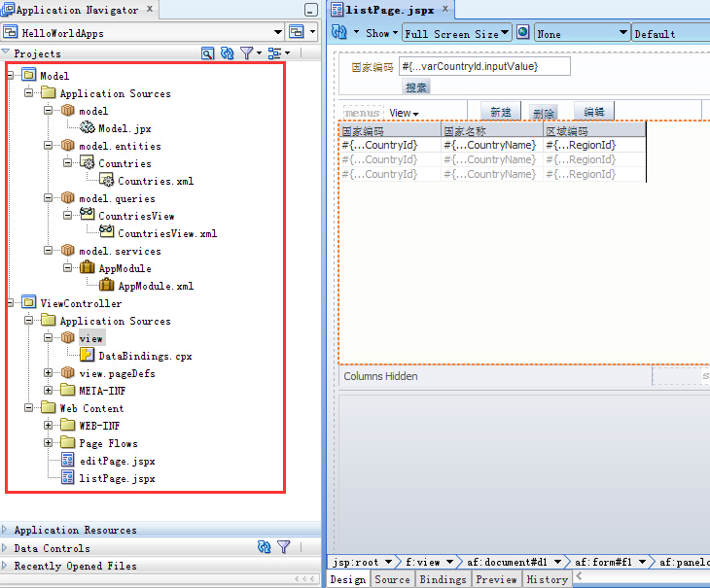Click the af:form#f1 breadcrumb item
The width and height of the screenshot is (710, 588).
click(603, 562)
